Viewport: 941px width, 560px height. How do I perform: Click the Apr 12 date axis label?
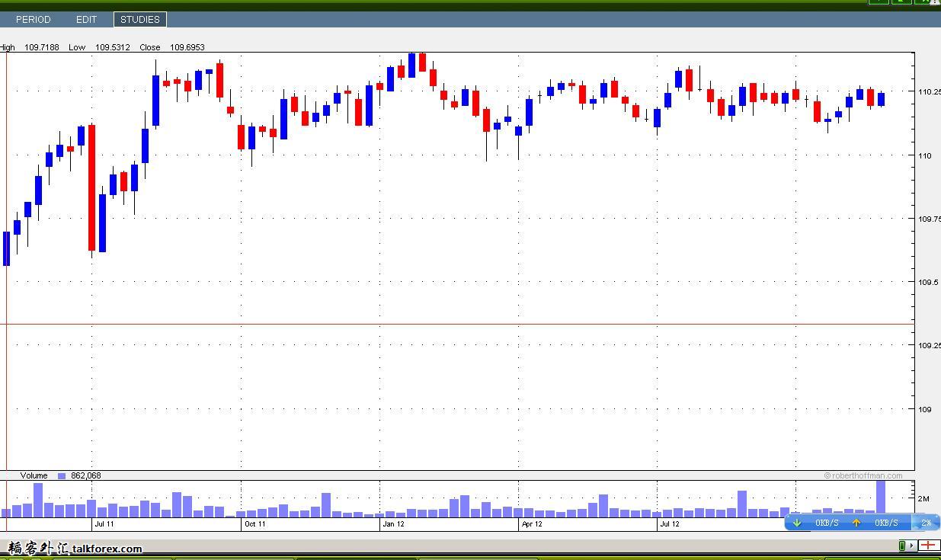532,523
